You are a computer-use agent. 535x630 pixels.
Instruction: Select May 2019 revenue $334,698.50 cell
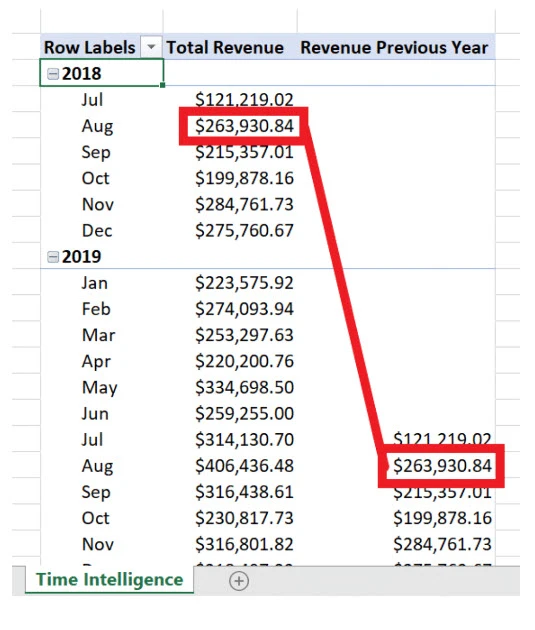[x=244, y=387]
